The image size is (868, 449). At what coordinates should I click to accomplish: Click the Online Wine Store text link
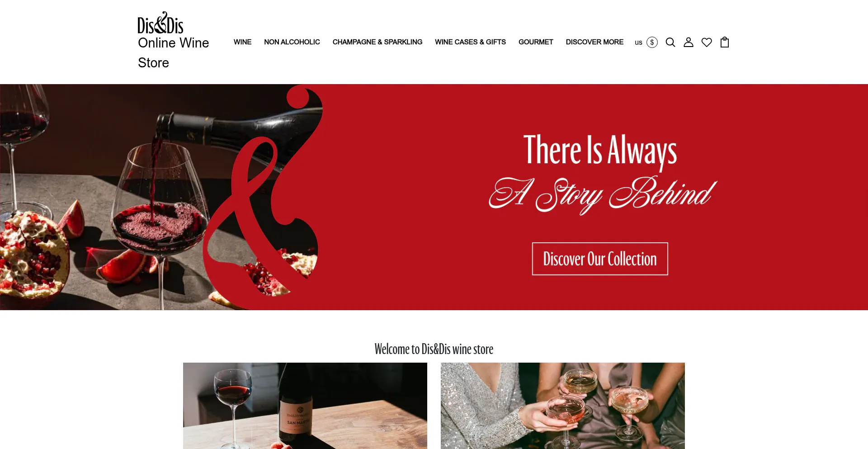tap(174, 52)
